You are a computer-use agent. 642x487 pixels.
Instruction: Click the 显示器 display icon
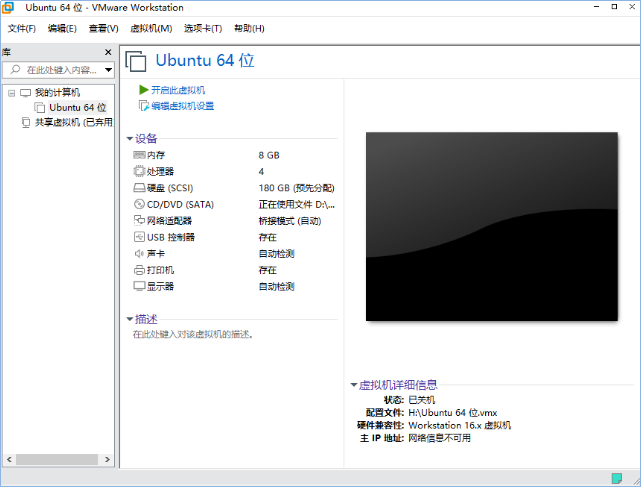pyautogui.click(x=139, y=286)
